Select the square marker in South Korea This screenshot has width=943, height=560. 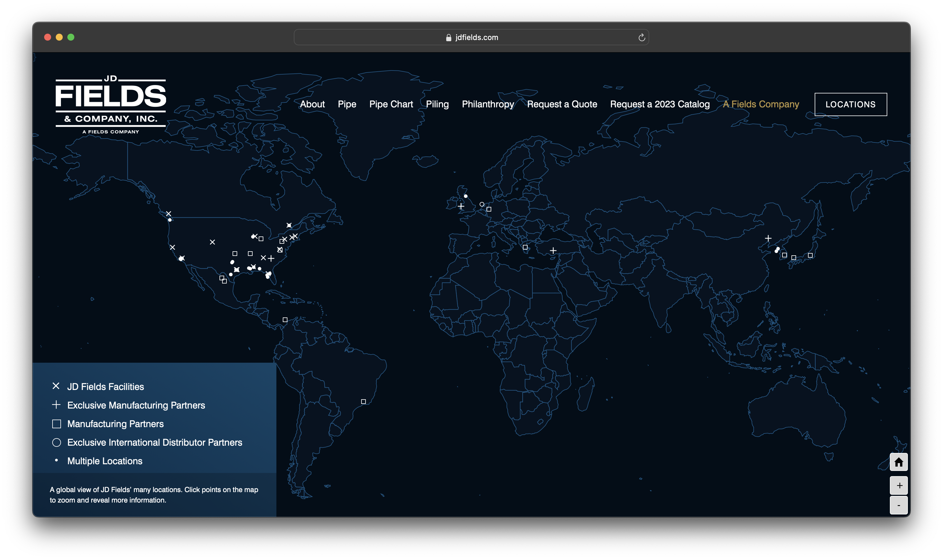click(784, 255)
